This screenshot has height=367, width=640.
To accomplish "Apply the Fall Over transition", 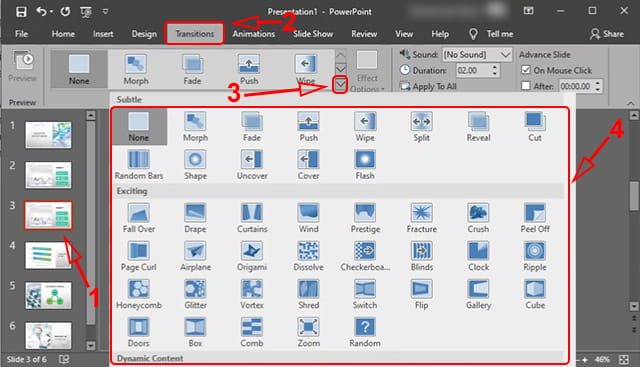I will tap(139, 218).
